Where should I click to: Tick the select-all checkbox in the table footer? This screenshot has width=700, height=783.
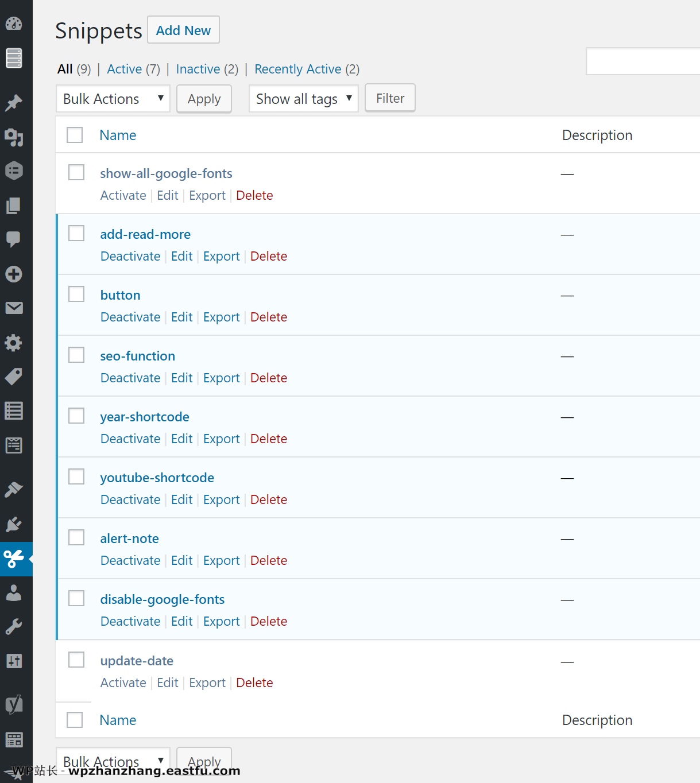pos(75,720)
